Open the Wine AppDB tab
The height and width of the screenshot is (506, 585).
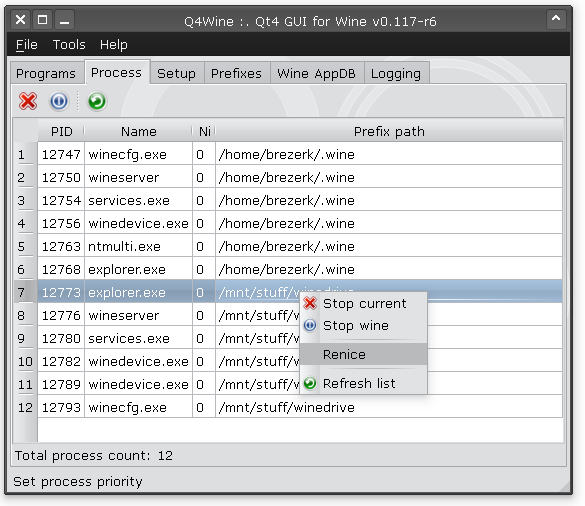pos(316,74)
